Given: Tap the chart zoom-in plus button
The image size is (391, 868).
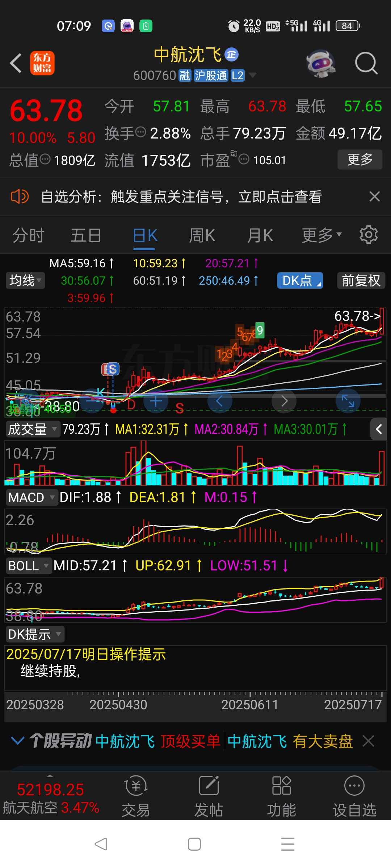Looking at the screenshot, I should click(x=156, y=401).
